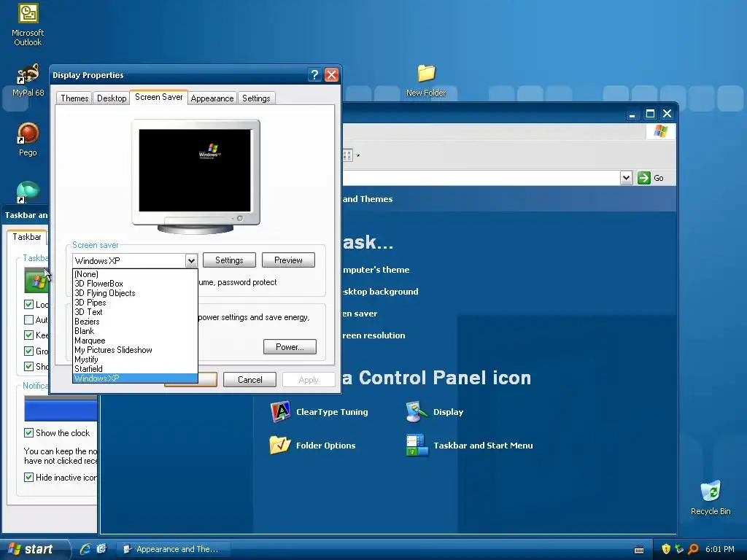Open the Display control panel icon
Screen dimensions: 747x560
[435, 412]
